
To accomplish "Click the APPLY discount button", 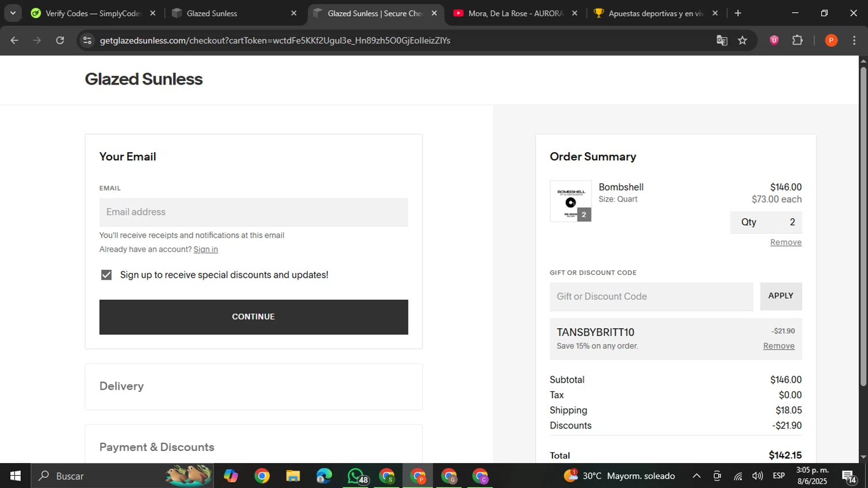I will tap(781, 296).
